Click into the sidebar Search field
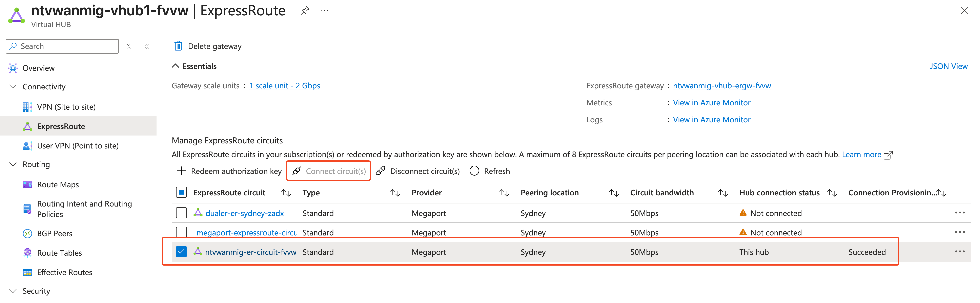Viewport: 980px width, 303px height. pyautogui.click(x=62, y=46)
